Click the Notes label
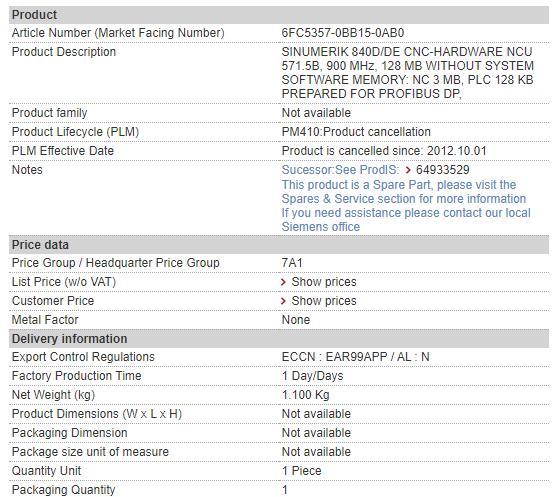Screen dimensions: 557x497 point(27,170)
